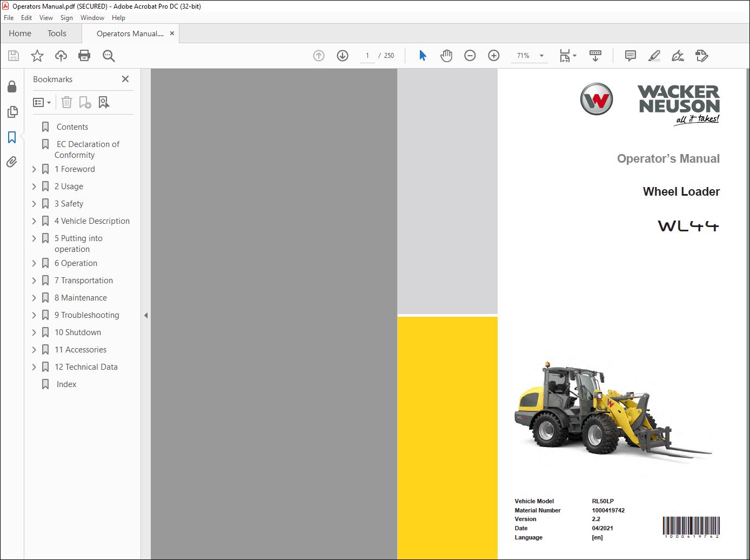Click the page number input field
The image size is (750, 560).
(367, 56)
